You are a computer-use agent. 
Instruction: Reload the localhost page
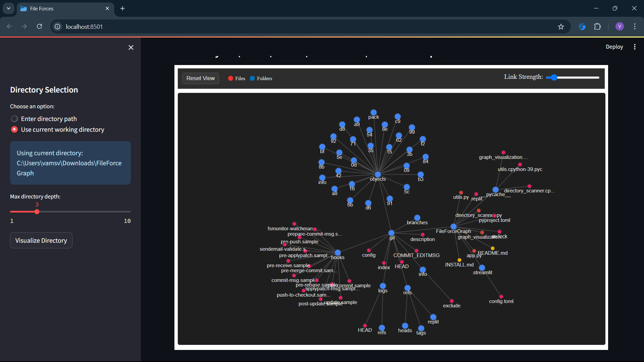click(x=39, y=26)
